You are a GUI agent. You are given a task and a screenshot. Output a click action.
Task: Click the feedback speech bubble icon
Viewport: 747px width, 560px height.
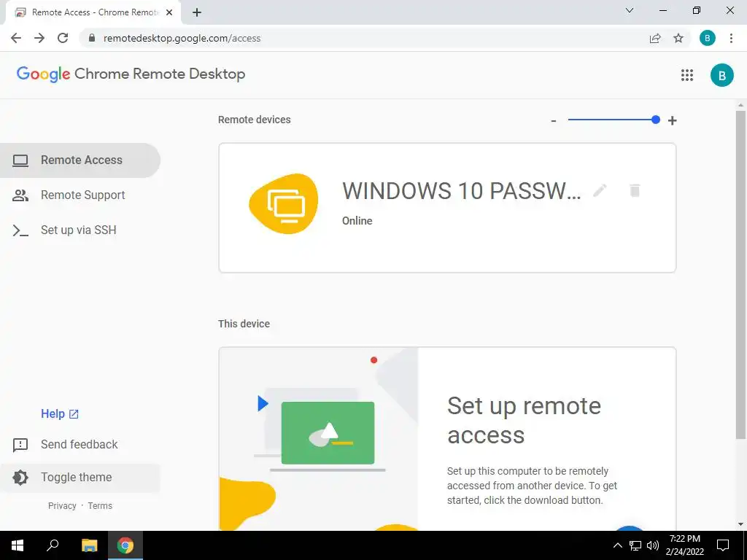pyautogui.click(x=20, y=446)
